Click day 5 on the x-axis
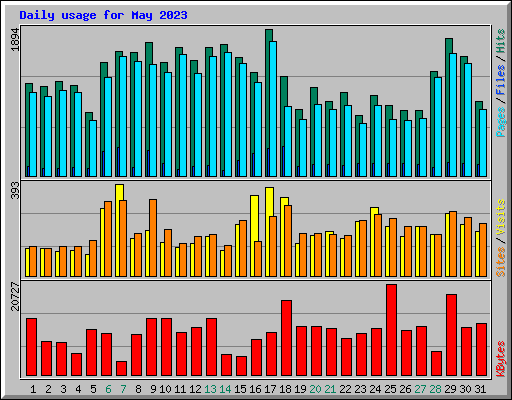 93,389
